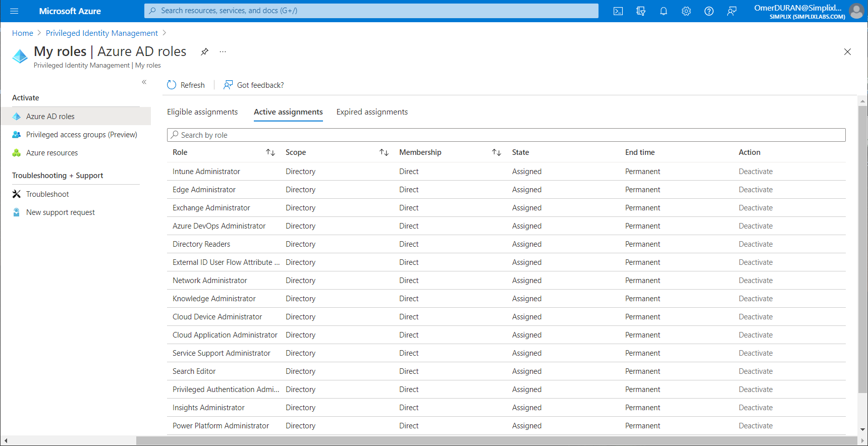This screenshot has width=868, height=446.
Task: Open Cloud Shell from top bar
Action: (x=618, y=11)
